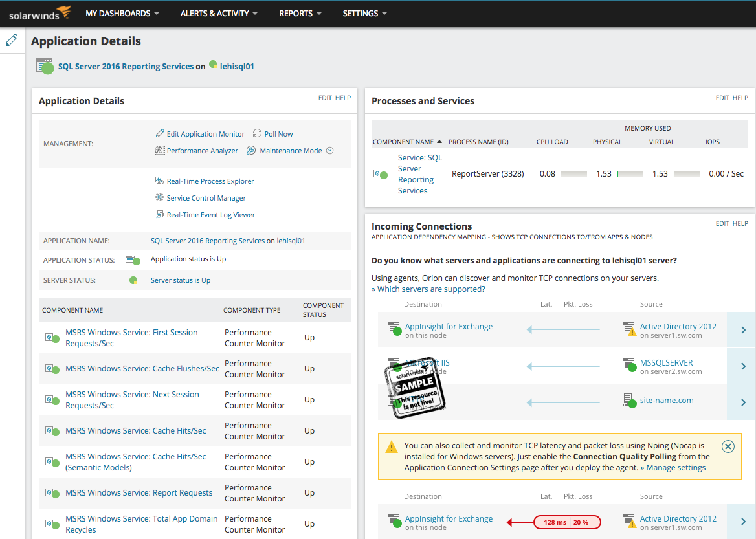This screenshot has height=539, width=756.
Task: Click the Total App Domain Recycles component icon
Action: (52, 524)
